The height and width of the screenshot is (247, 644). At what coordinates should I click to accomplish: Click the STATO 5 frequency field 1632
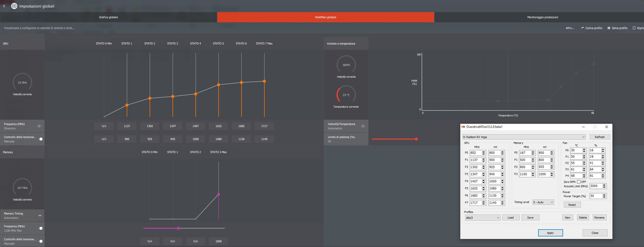pyautogui.click(x=218, y=126)
